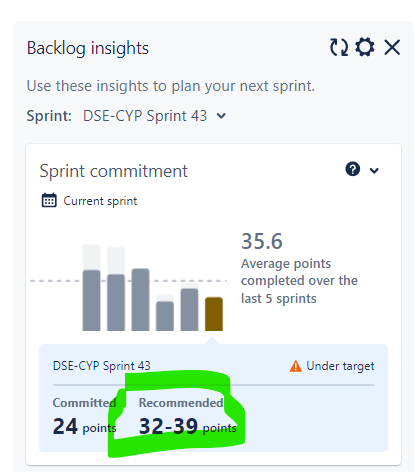
Task: Open Backlog insights settings gear
Action: tap(365, 47)
